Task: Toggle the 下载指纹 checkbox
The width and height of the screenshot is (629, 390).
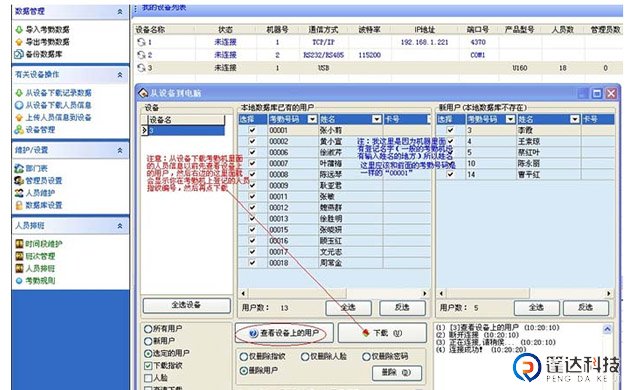Action: pos(148,366)
